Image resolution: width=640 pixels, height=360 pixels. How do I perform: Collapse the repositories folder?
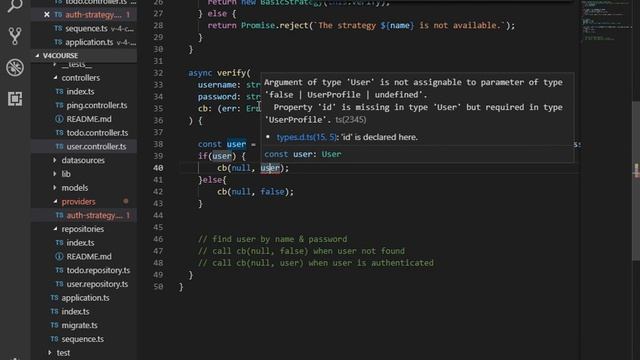82,229
